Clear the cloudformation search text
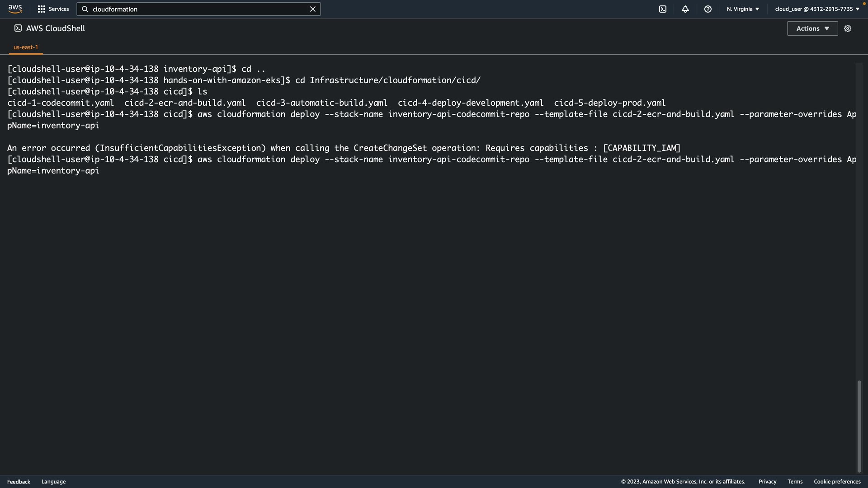This screenshot has height=488, width=868. [x=312, y=9]
